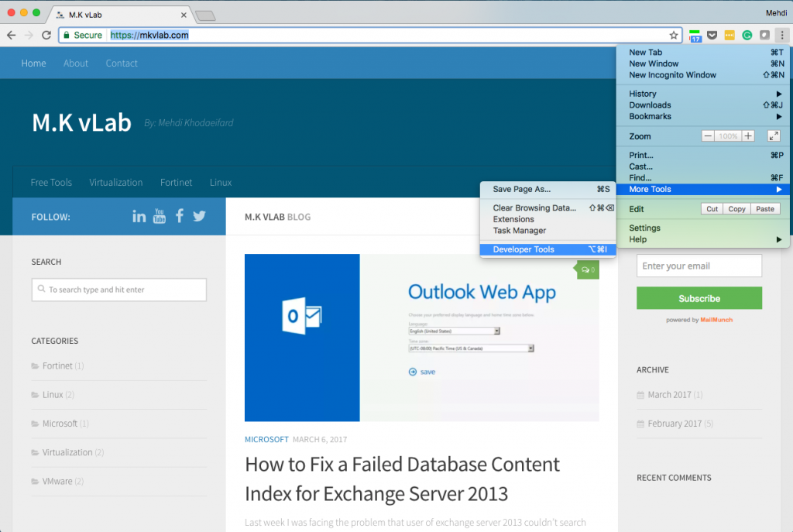
Task: Open the Pocket extension icon
Action: [712, 35]
